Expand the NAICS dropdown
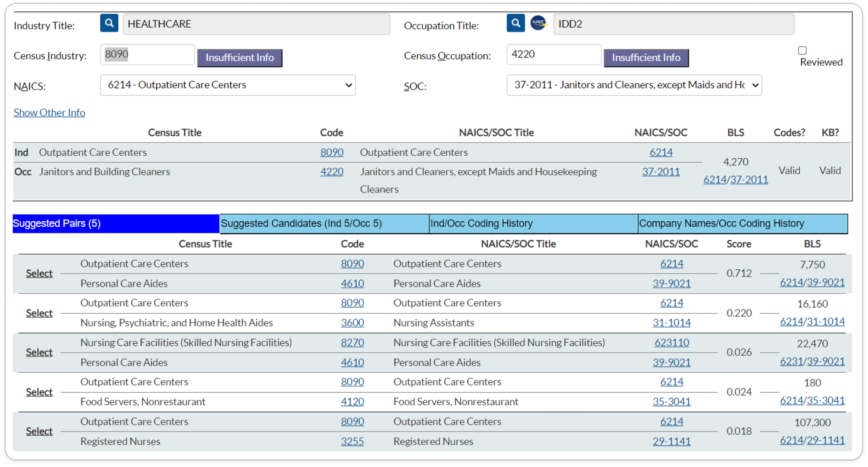 228,85
